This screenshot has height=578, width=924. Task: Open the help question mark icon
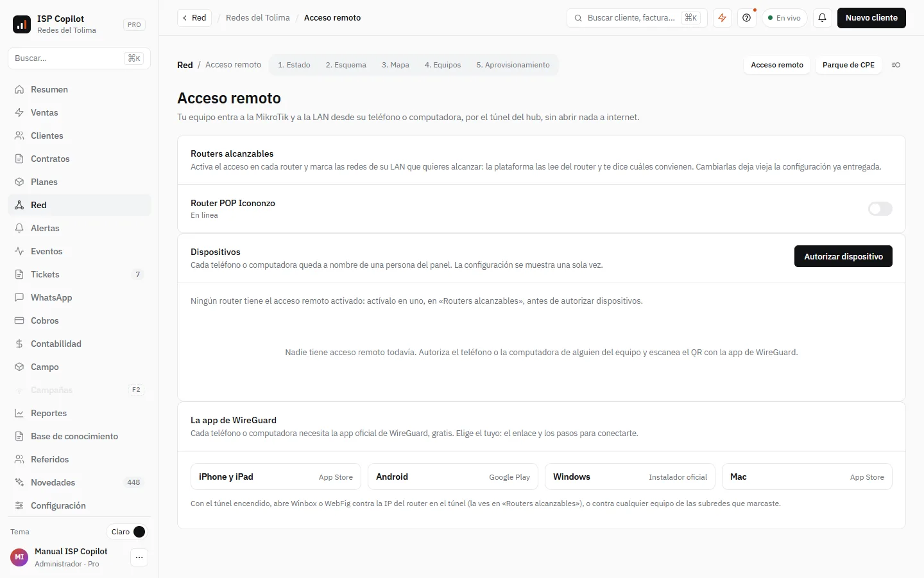(x=746, y=18)
